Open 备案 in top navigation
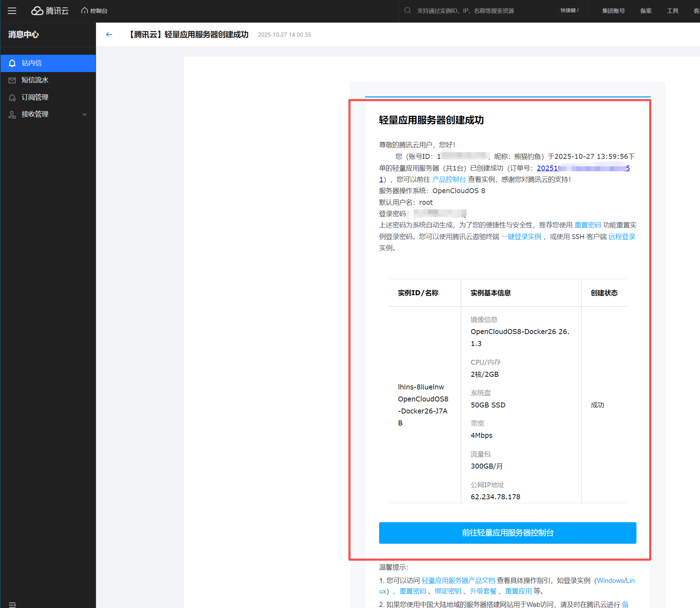 click(646, 11)
